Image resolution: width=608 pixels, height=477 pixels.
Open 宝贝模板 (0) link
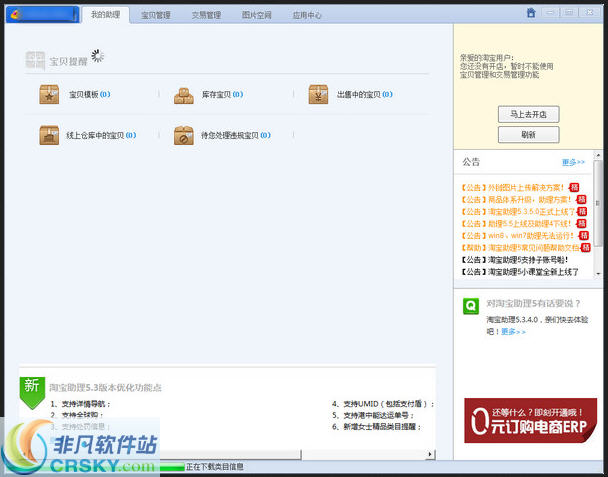90,94
